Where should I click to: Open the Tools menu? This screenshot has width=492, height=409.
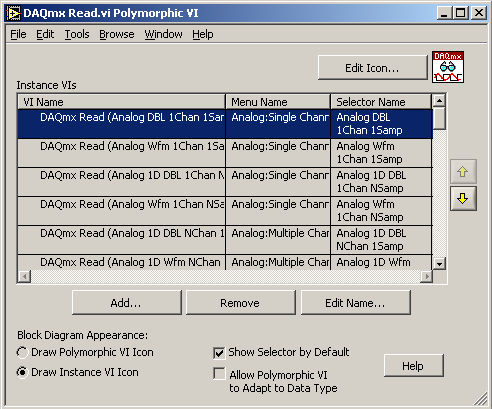coord(77,34)
